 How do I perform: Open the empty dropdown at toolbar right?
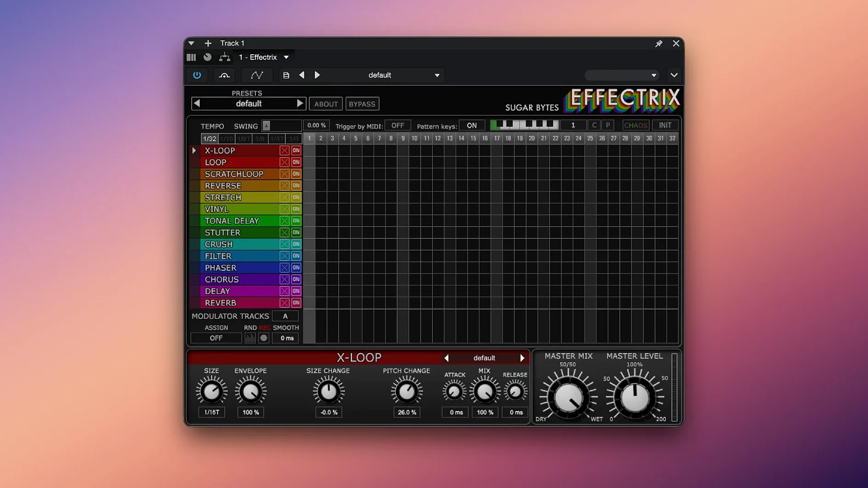622,75
